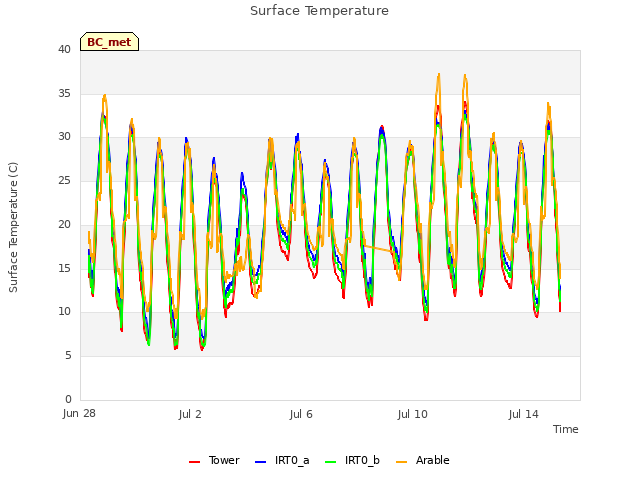Toggle the Arable legend entry
640x480 pixels.
tap(422, 460)
